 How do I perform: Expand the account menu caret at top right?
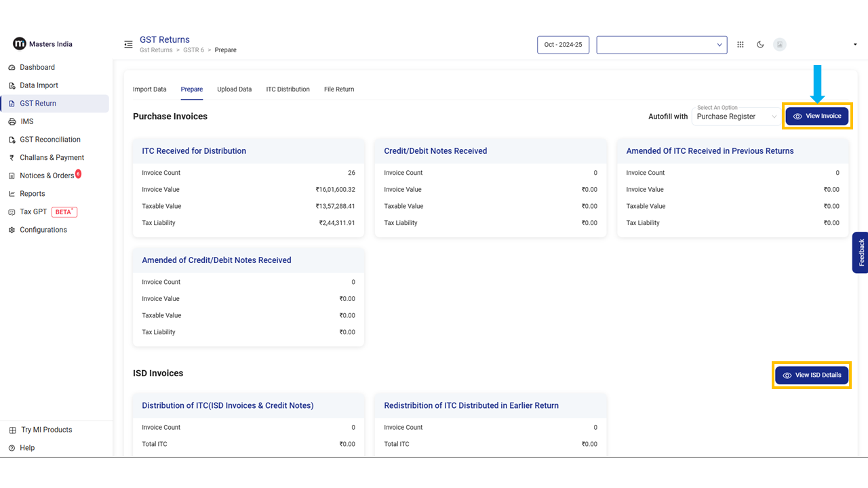pyautogui.click(x=854, y=45)
